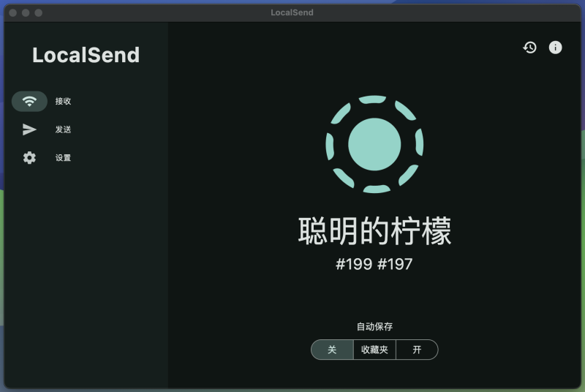The width and height of the screenshot is (585, 392).
Task: Set auto-save to 开 (on)
Action: tap(417, 350)
